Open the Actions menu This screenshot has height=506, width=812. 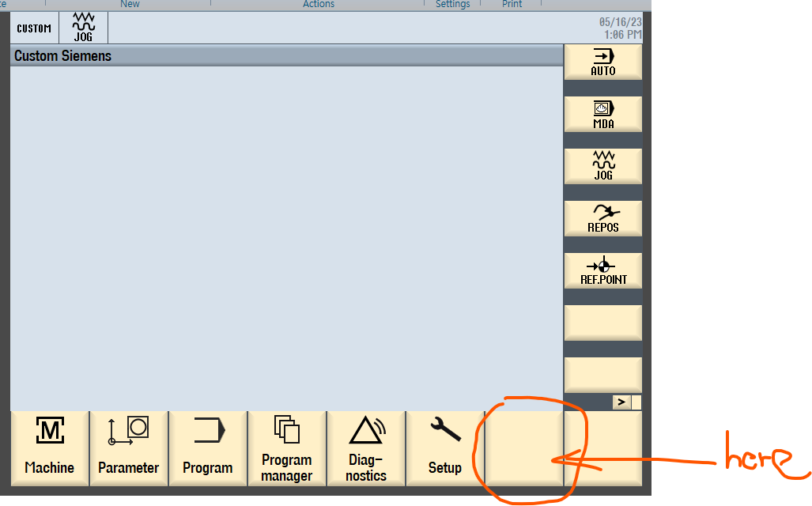(319, 4)
